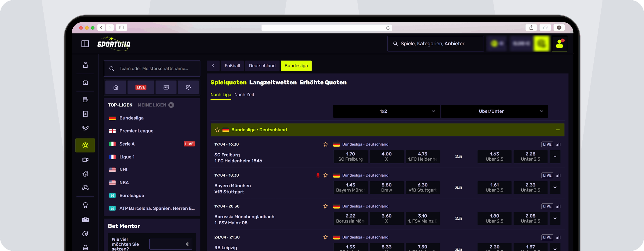Expand more markets for Borussia Mönchengladbach match

[x=555, y=218]
